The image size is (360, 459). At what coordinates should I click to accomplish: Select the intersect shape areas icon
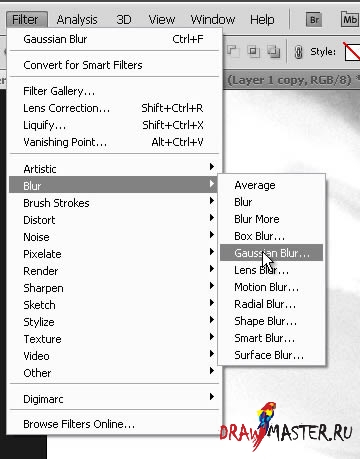point(254,51)
